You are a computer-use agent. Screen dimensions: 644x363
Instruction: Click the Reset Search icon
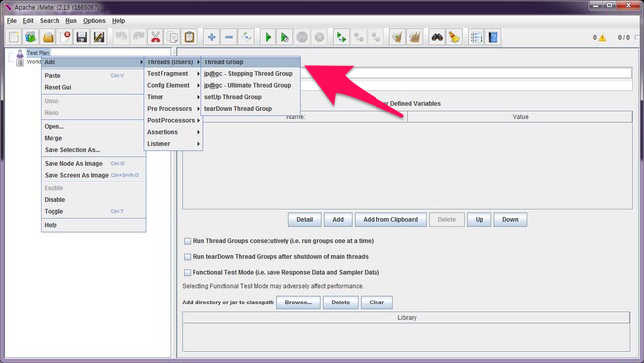pyautogui.click(x=454, y=37)
